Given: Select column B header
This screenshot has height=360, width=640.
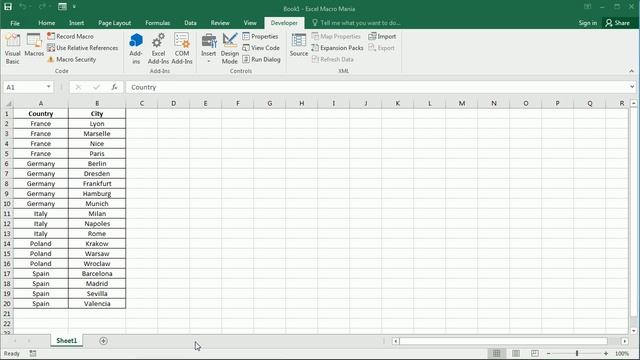Looking at the screenshot, I should point(97,103).
